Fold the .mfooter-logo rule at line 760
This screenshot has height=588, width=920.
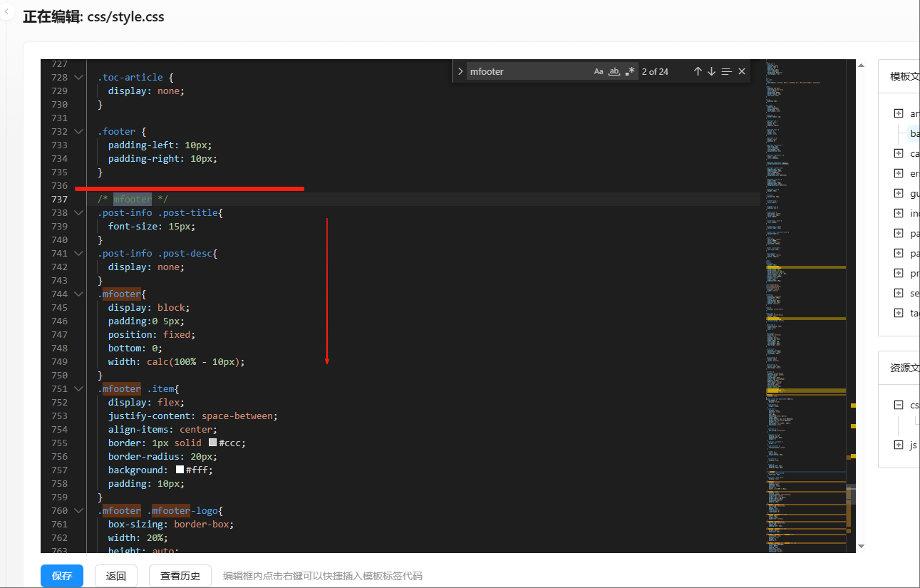79,510
